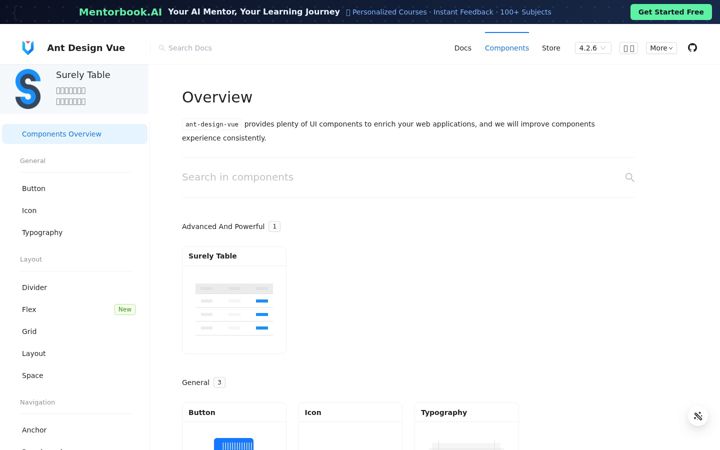Screen dimensions: 720x450
Task: Open the Surely Table sidebar promo title
Action: click(83, 75)
